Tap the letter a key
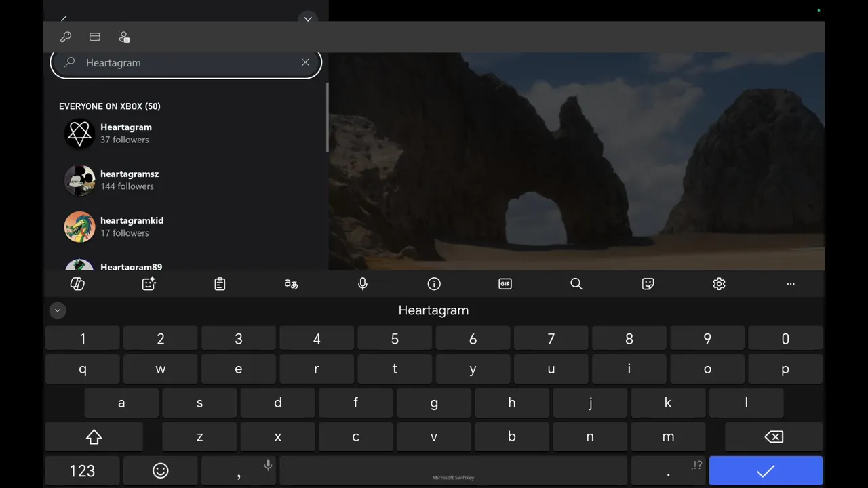868x488 pixels. tap(121, 403)
